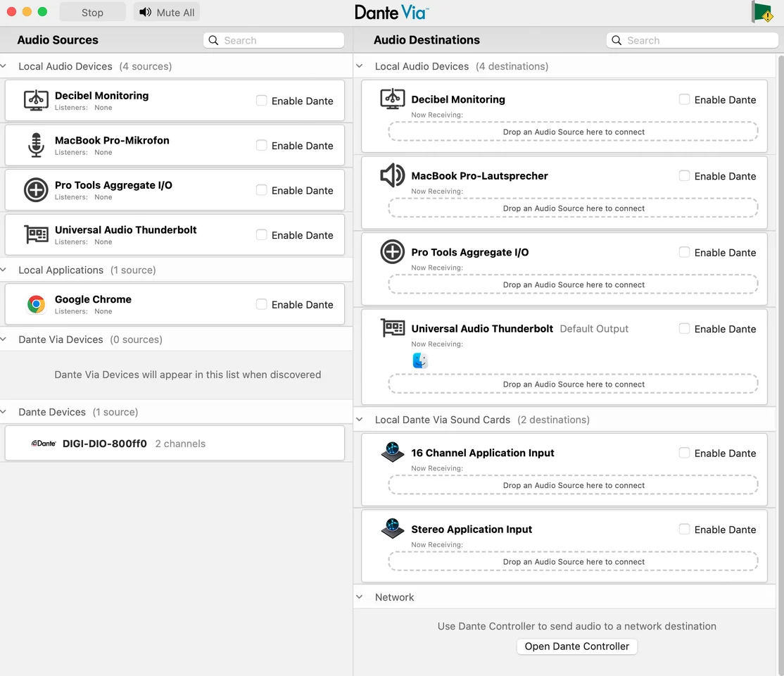Enable Dante for Google Chrome source
Image resolution: width=784 pixels, height=676 pixels.
tap(262, 304)
